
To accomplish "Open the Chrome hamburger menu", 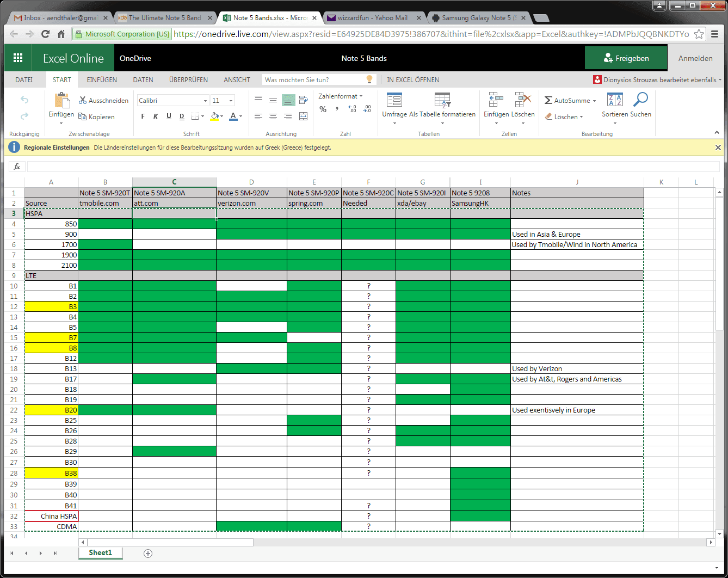I will tap(714, 34).
